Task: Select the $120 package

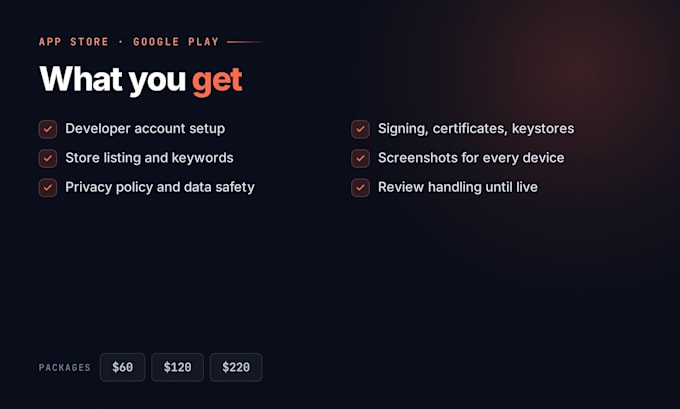Action: 177,367
